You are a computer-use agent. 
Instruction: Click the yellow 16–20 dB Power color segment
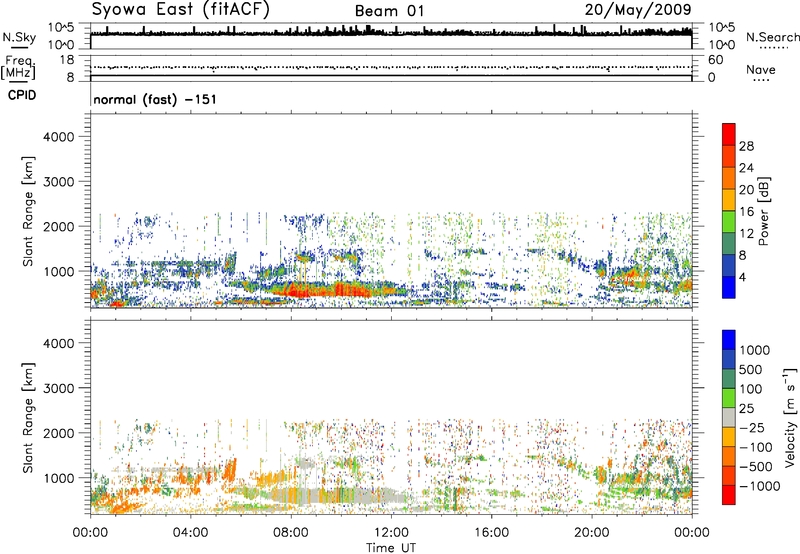pos(729,199)
